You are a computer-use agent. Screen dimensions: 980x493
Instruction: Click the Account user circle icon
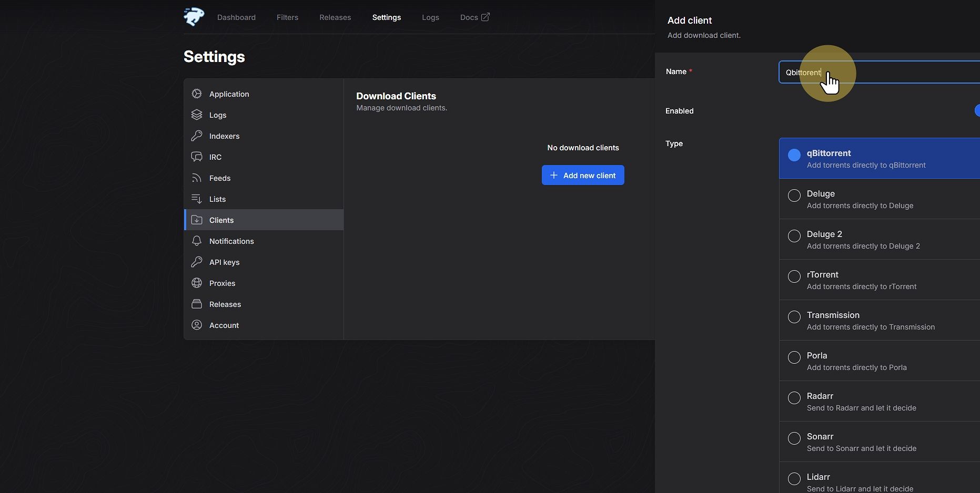click(x=197, y=325)
